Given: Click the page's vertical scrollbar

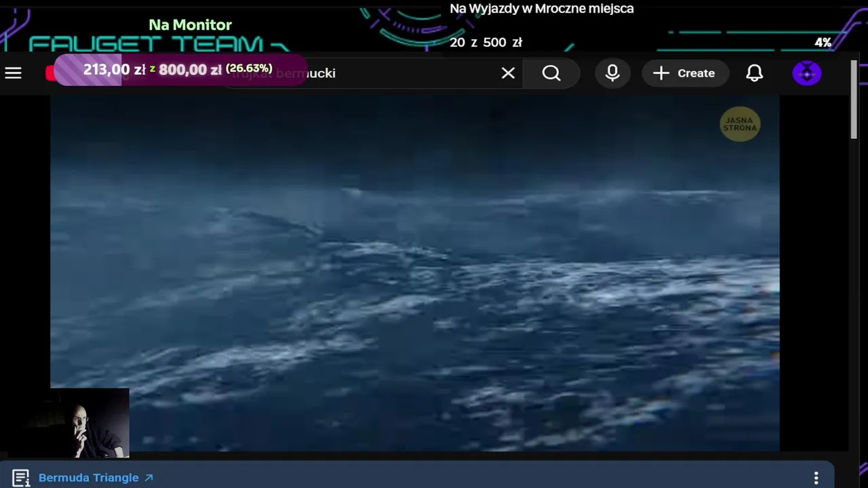Looking at the screenshot, I should pos(854,100).
